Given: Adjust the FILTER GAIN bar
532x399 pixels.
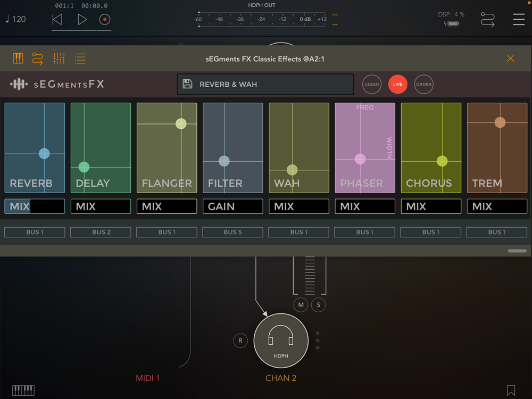Looking at the screenshot, I should 233,206.
